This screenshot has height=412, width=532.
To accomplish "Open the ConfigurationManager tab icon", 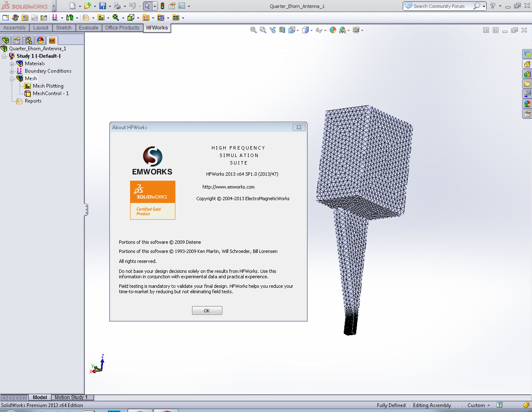I will [x=29, y=40].
